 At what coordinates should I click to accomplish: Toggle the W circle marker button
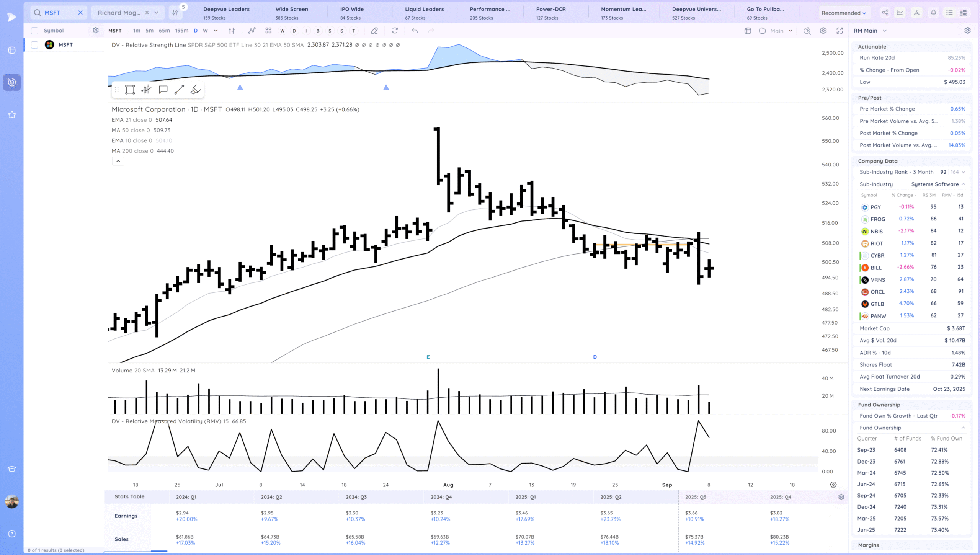click(x=282, y=31)
